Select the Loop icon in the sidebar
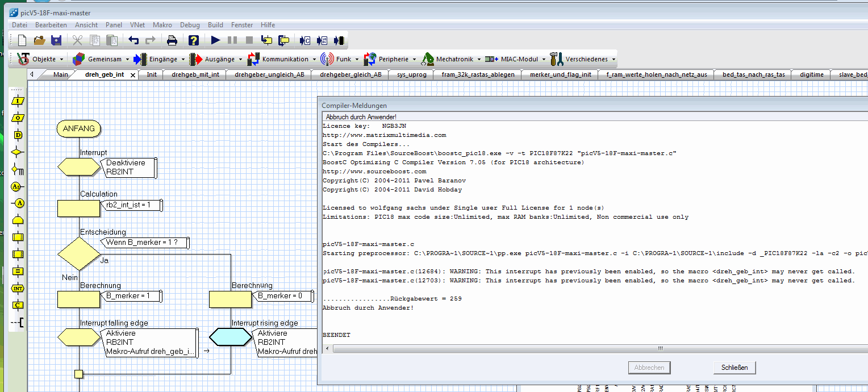Viewport: 868px width, 392px height. pyautogui.click(x=18, y=220)
